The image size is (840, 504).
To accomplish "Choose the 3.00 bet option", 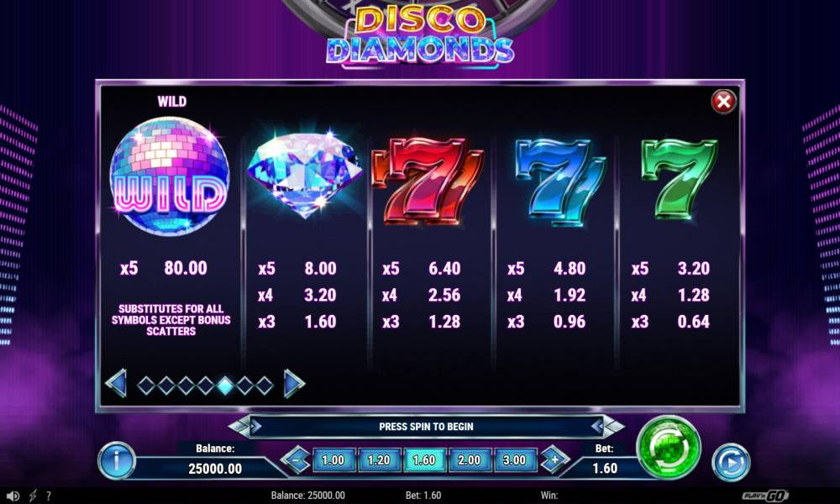I will click(x=515, y=460).
